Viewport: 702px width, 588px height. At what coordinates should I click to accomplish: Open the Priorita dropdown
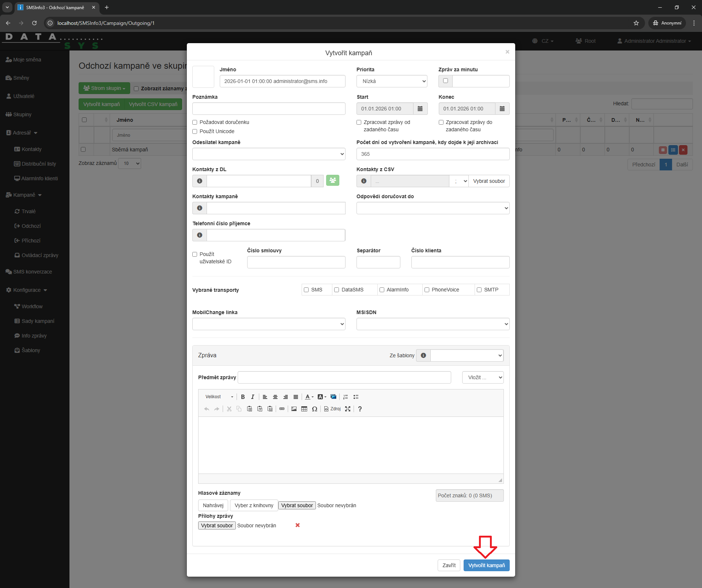coord(392,81)
